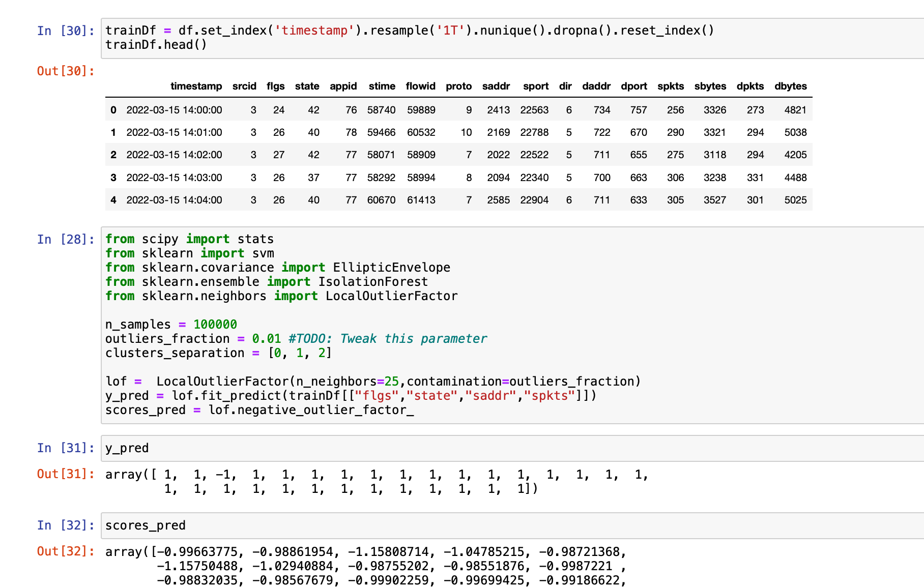The width and height of the screenshot is (924, 587).
Task: Click row index 0 in dataframe
Action: [113, 110]
